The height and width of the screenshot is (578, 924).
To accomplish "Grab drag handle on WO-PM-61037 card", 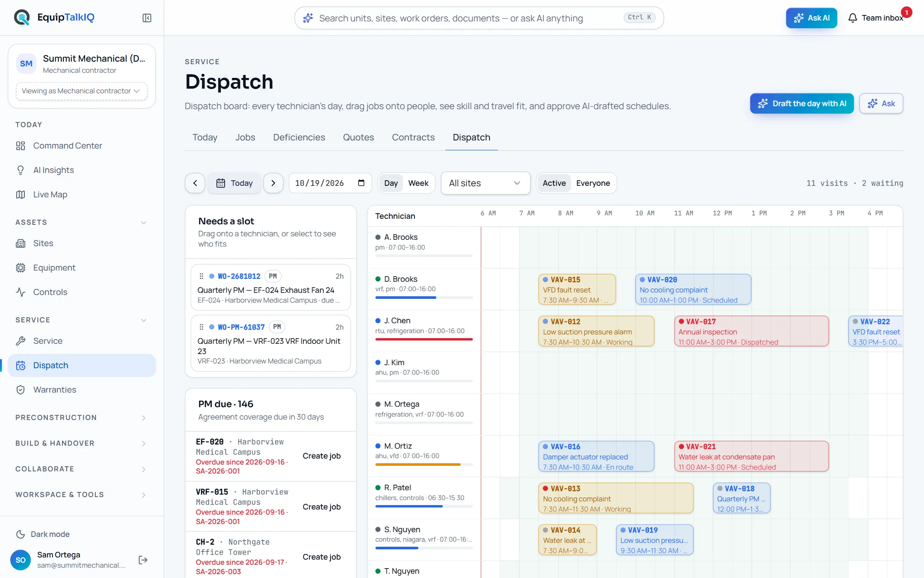I will pyautogui.click(x=201, y=327).
